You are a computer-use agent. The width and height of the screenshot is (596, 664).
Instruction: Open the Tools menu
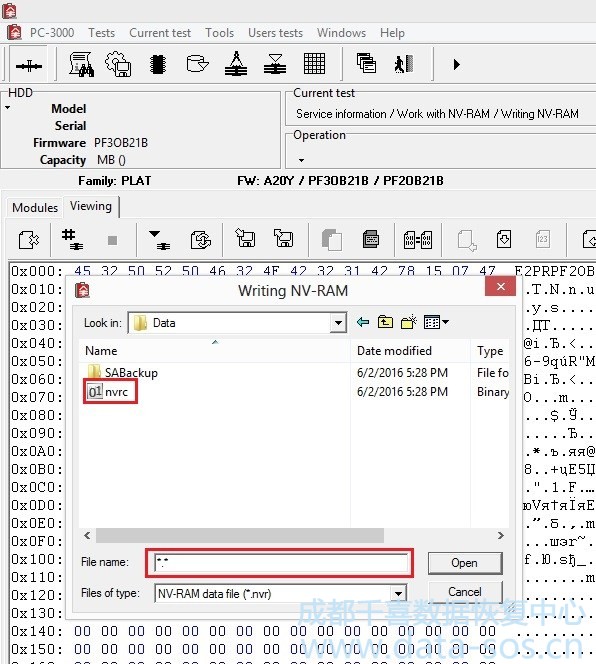pos(219,33)
